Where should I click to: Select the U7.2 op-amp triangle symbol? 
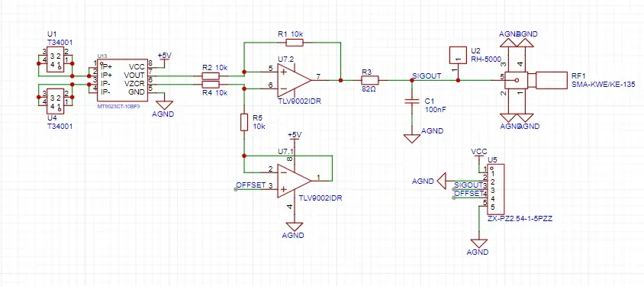(x=294, y=80)
